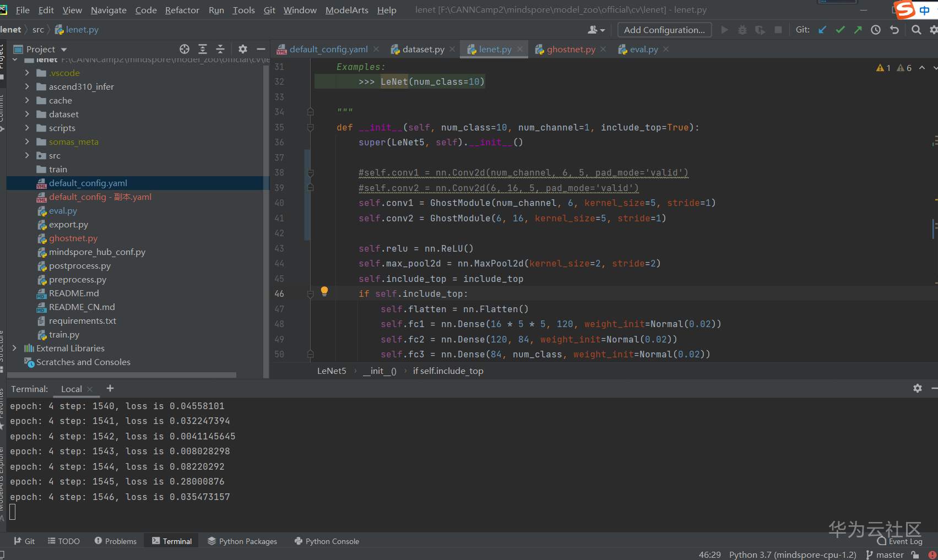
Task: Click the Git commit checkmark icon
Action: pos(840,30)
